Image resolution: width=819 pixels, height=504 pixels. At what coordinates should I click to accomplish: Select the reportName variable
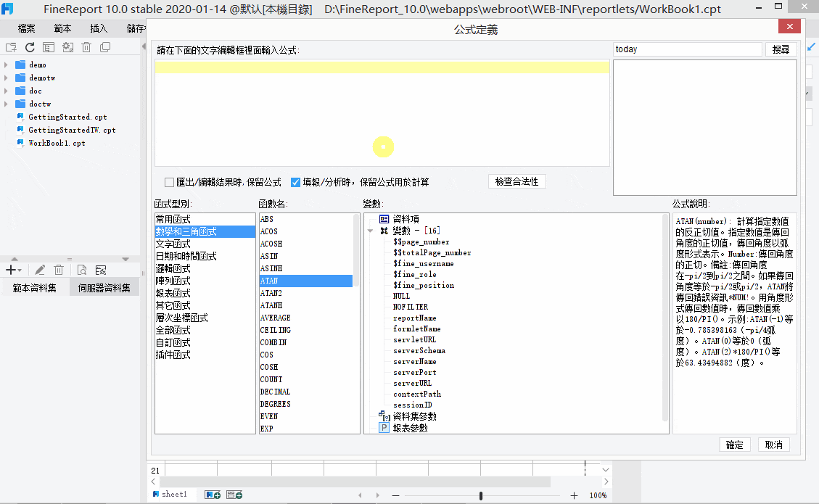(415, 318)
